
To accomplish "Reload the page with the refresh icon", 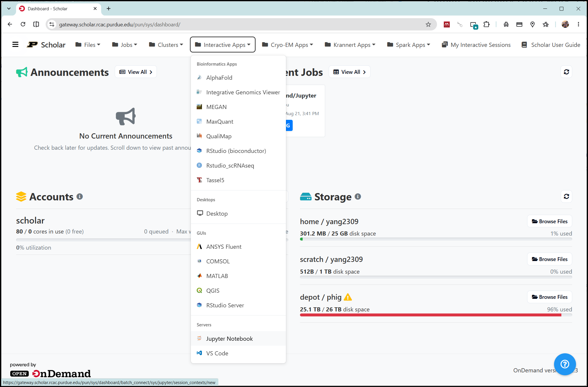I will coord(23,24).
